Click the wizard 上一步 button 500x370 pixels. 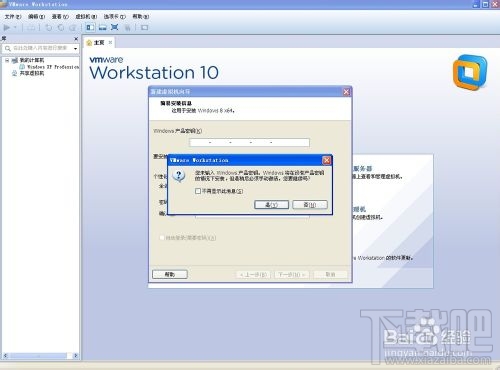click(253, 275)
